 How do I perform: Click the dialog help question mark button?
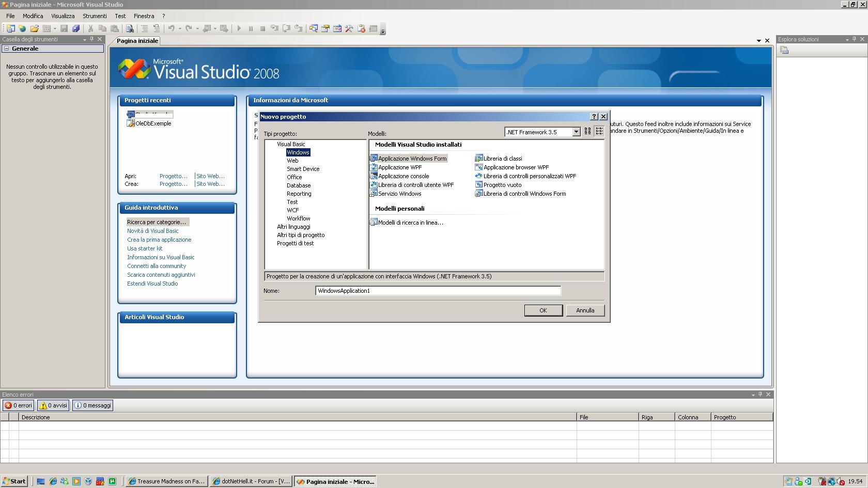tap(594, 117)
